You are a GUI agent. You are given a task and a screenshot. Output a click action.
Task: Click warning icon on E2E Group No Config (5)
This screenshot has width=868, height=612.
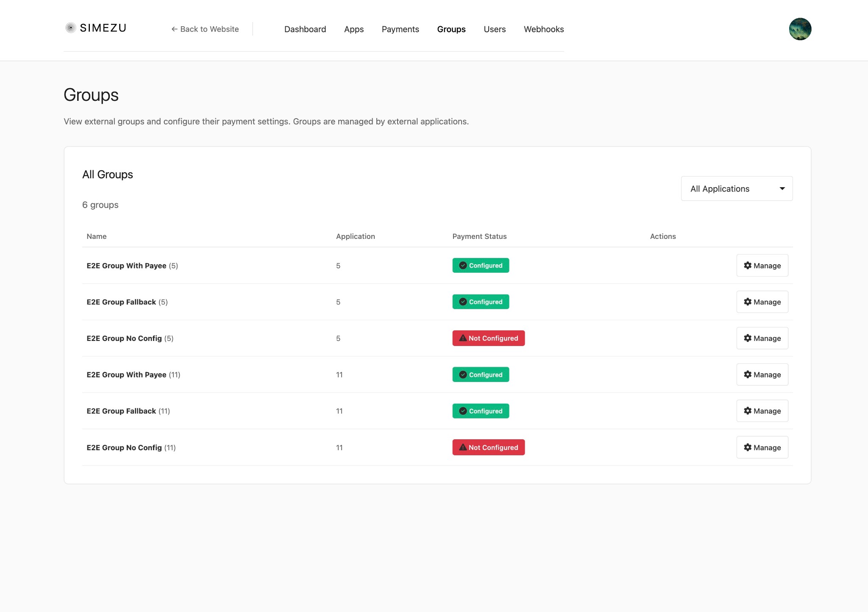point(463,338)
